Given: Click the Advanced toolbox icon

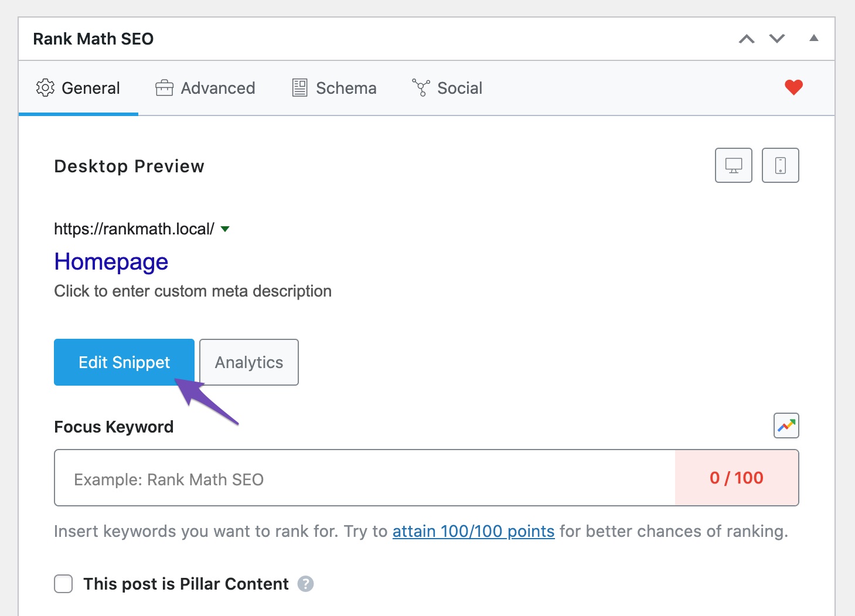Looking at the screenshot, I should tap(164, 88).
